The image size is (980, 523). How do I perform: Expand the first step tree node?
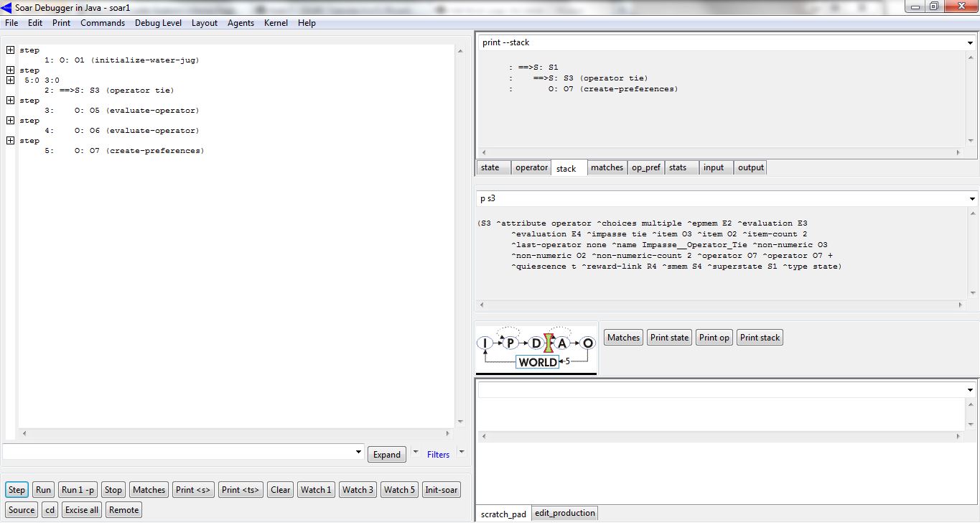[10, 50]
